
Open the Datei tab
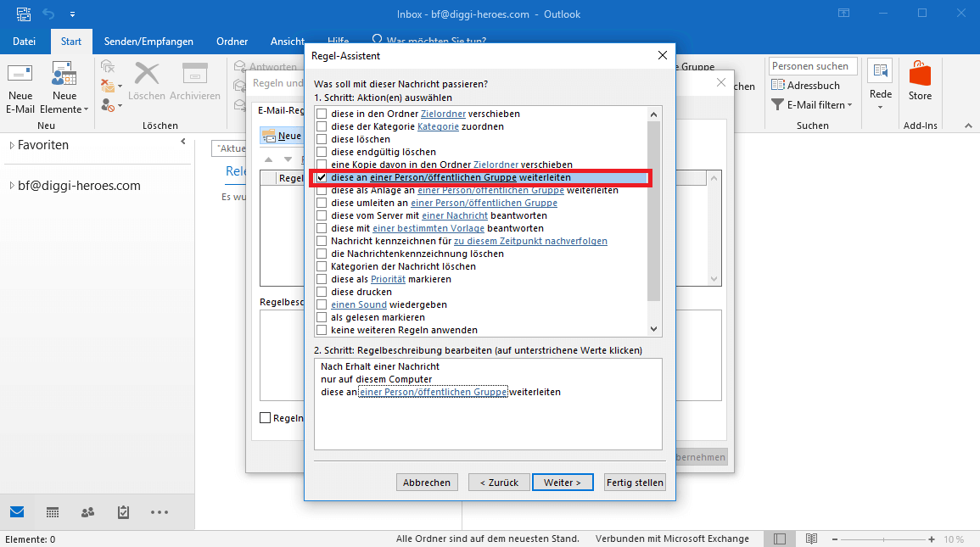[x=25, y=42]
